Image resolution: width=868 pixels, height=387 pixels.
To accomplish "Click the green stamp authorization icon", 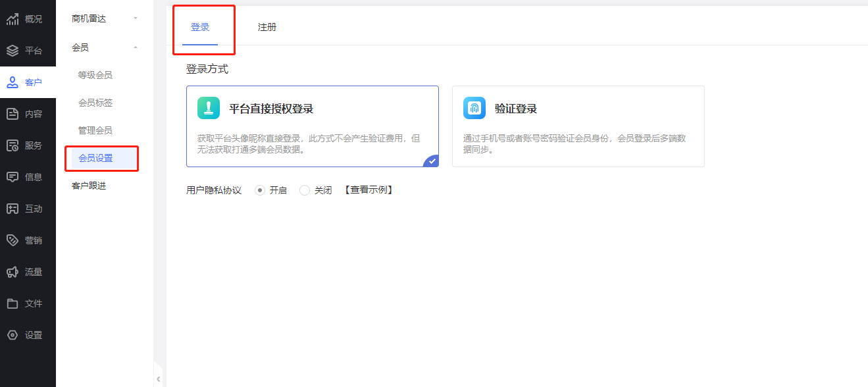I will pos(209,108).
